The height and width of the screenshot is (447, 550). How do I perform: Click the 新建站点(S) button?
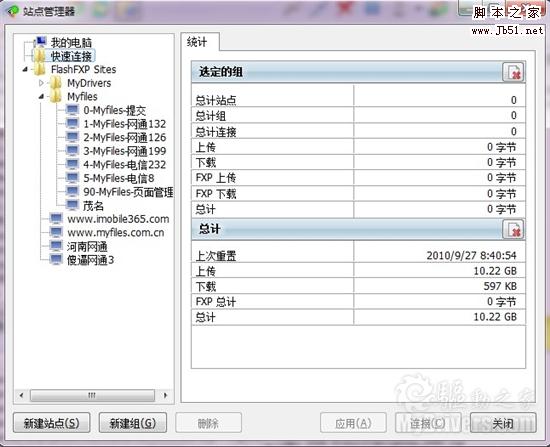[x=52, y=423]
